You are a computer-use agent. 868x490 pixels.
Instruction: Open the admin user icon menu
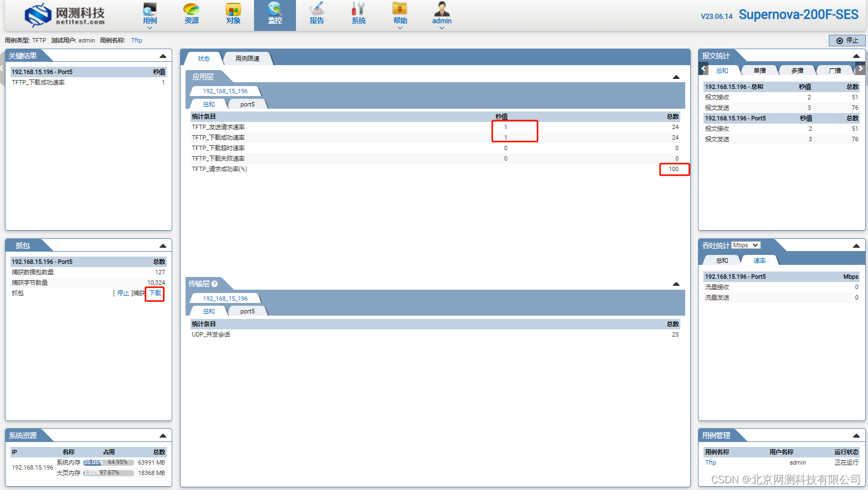[x=442, y=14]
